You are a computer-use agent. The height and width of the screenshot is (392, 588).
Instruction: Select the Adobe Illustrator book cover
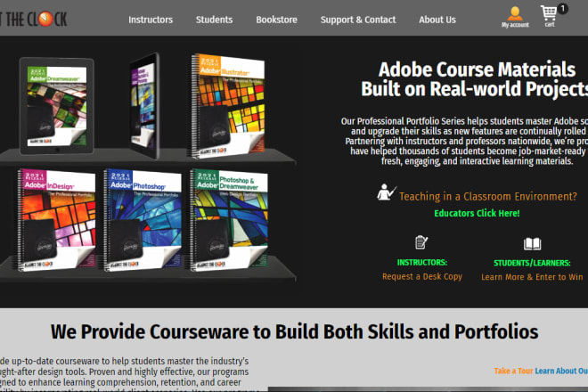click(227, 105)
